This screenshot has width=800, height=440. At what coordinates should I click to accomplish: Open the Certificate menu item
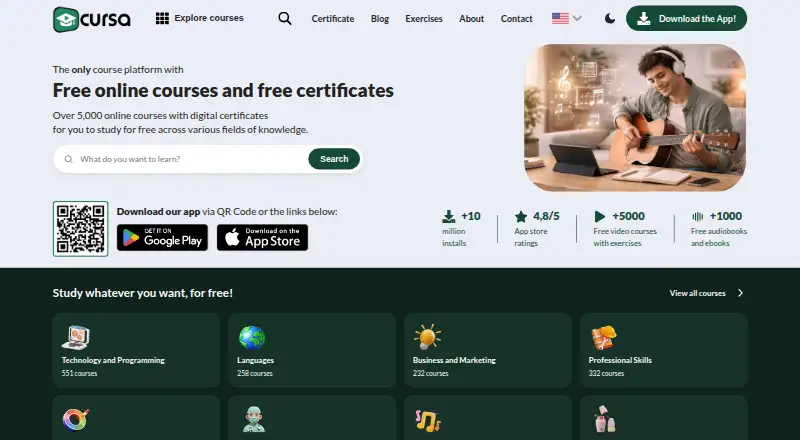tap(333, 19)
